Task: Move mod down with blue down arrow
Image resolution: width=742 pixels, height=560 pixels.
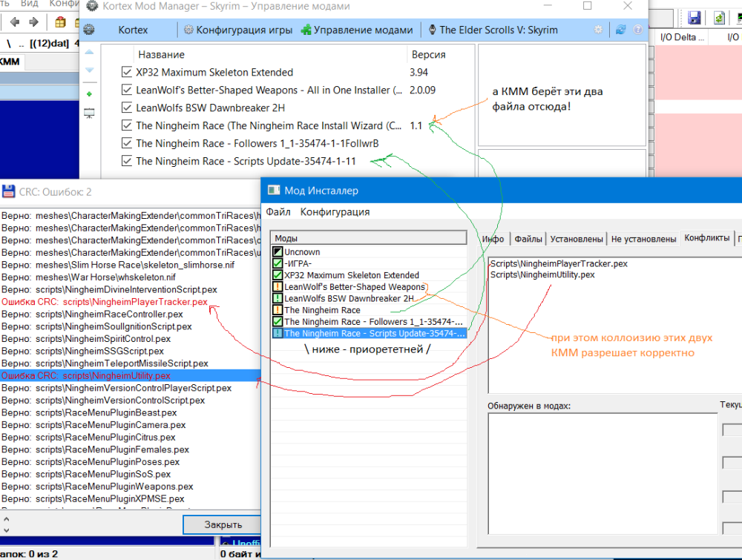Action: (x=89, y=70)
